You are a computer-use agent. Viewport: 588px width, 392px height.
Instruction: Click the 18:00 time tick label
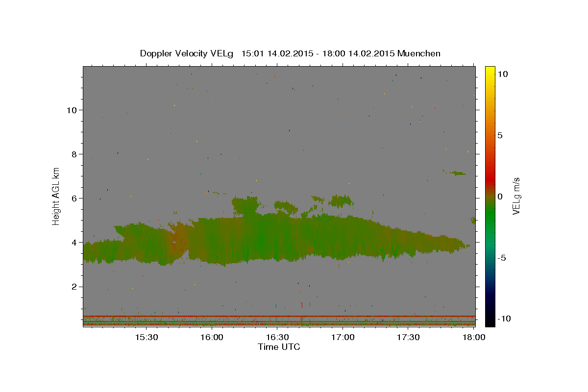coord(473,338)
